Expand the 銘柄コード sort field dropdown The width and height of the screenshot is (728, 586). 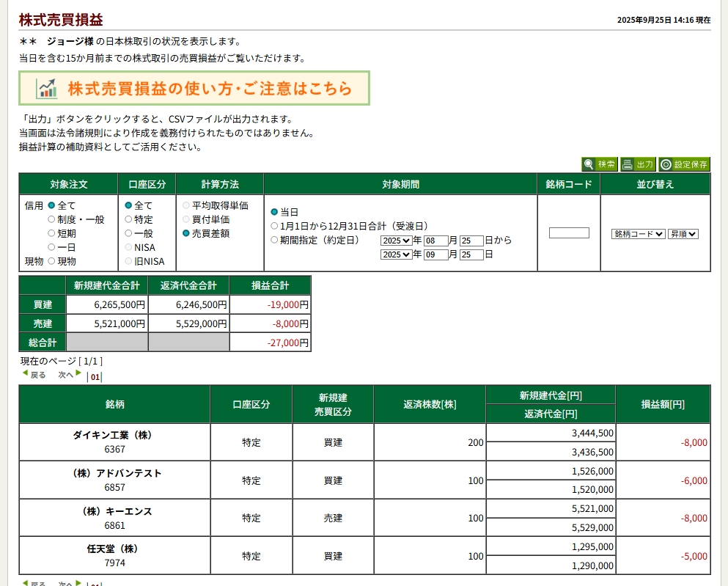point(638,234)
